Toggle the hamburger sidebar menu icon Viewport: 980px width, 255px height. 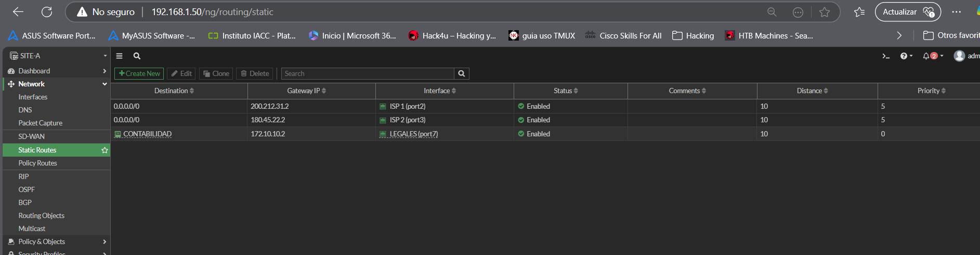coord(119,56)
